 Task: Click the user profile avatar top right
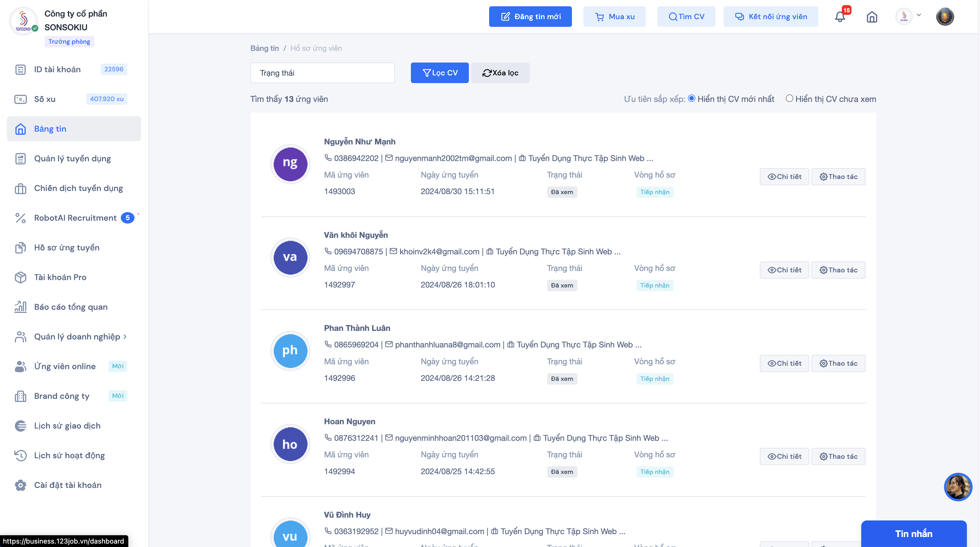945,17
